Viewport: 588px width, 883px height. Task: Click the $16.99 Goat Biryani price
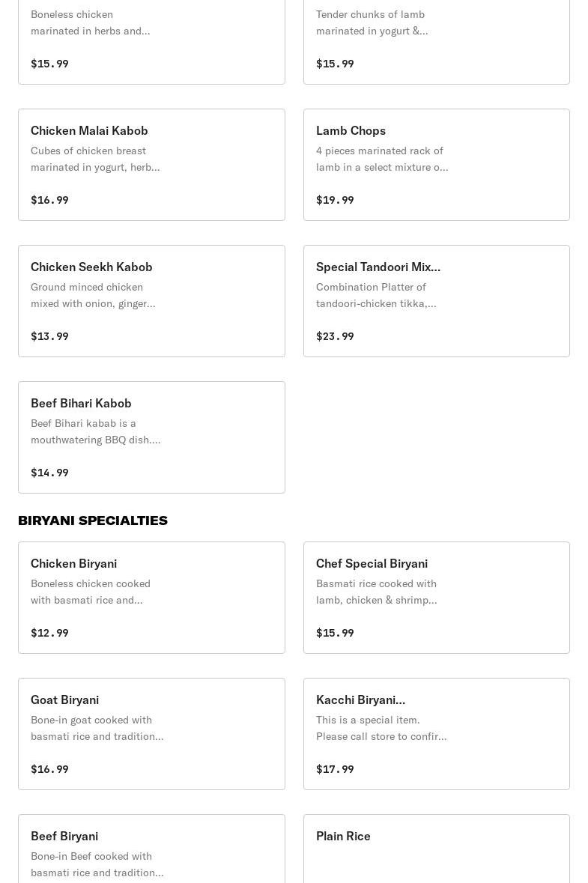(49, 769)
